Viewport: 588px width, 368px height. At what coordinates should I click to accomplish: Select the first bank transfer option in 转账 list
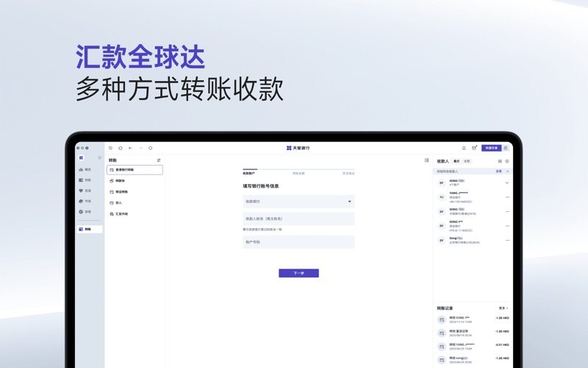click(135, 170)
